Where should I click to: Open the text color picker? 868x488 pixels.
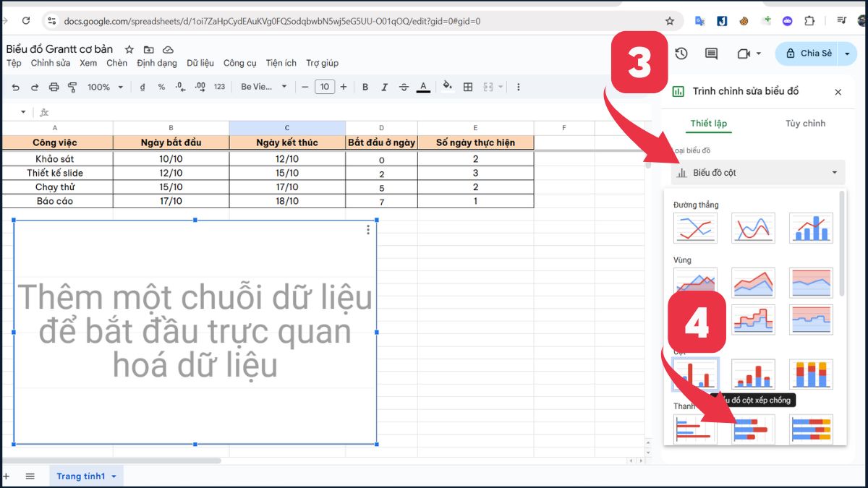422,87
